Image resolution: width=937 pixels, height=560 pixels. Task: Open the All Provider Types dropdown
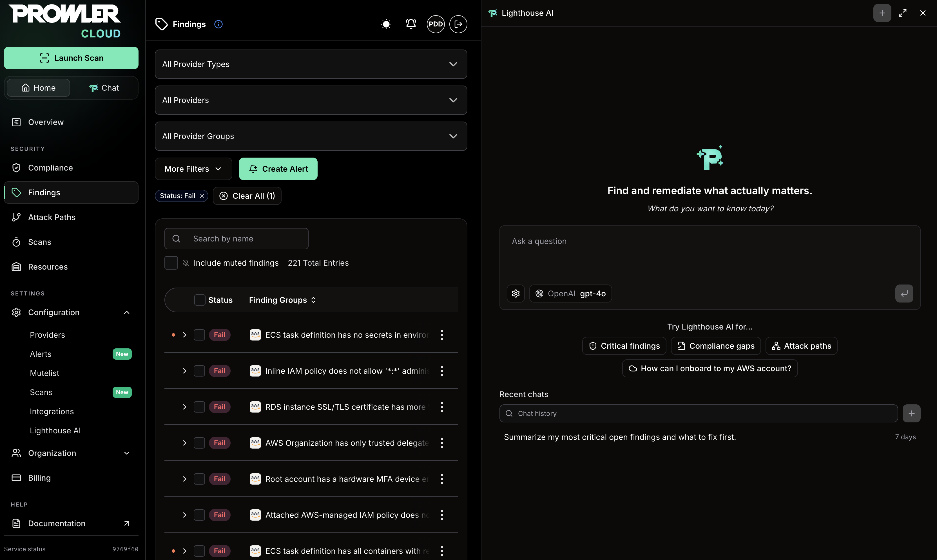(x=311, y=64)
